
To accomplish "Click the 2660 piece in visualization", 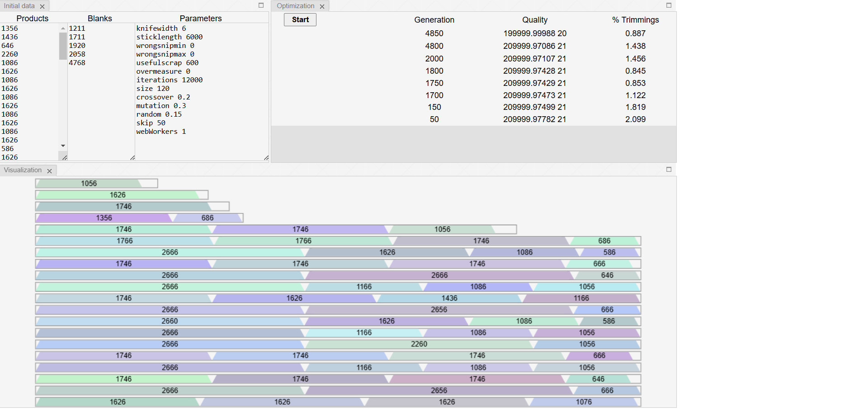I will click(170, 321).
